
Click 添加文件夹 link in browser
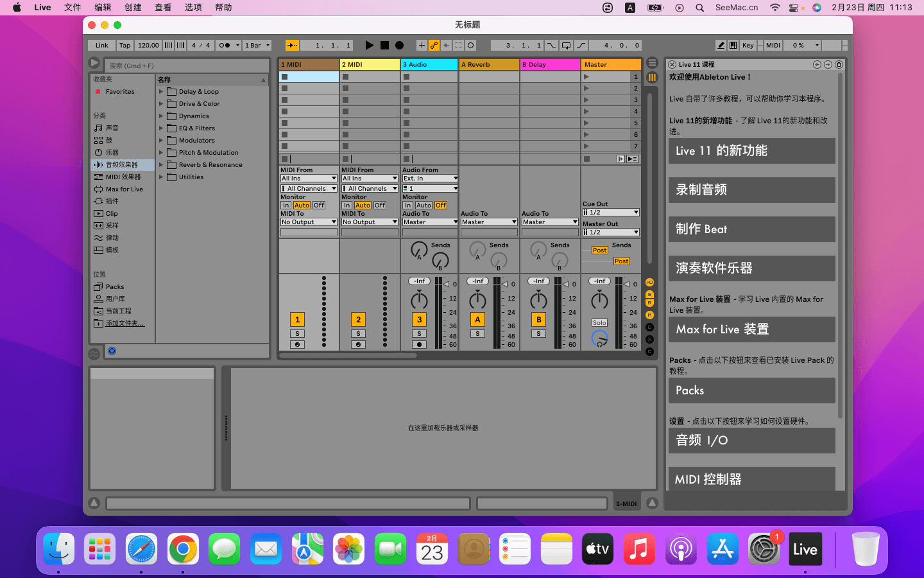pyautogui.click(x=125, y=324)
